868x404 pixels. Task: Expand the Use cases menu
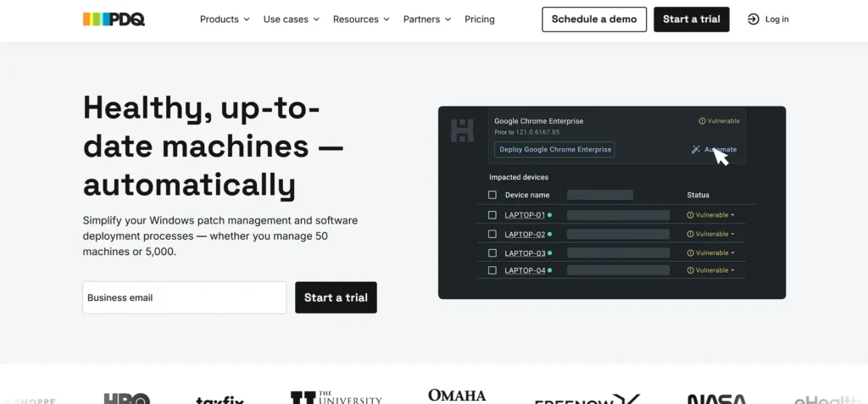pyautogui.click(x=292, y=19)
